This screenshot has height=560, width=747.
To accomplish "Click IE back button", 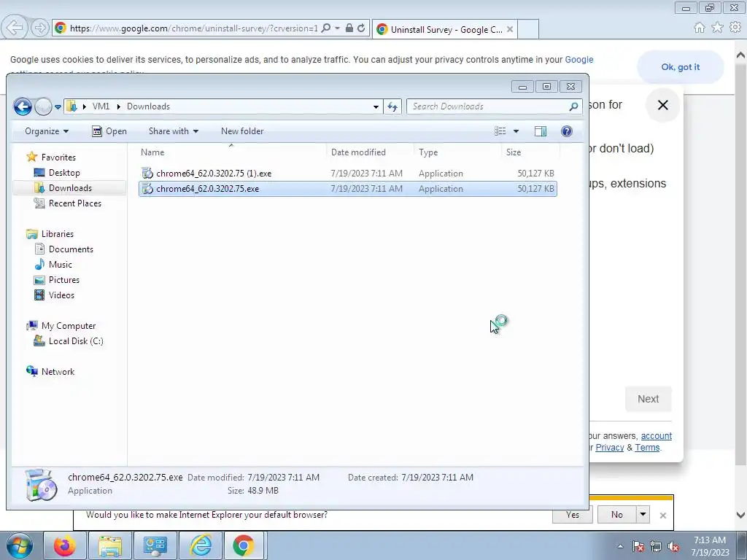I will [15, 28].
